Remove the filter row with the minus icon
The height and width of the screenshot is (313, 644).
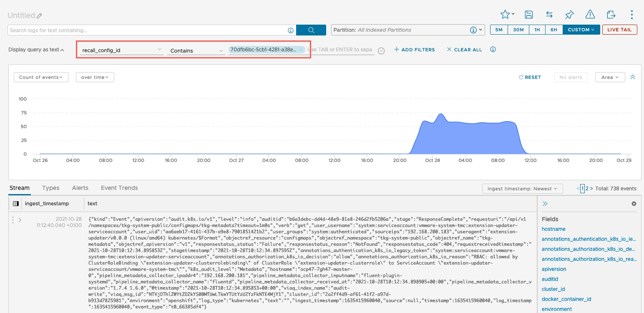point(381,50)
